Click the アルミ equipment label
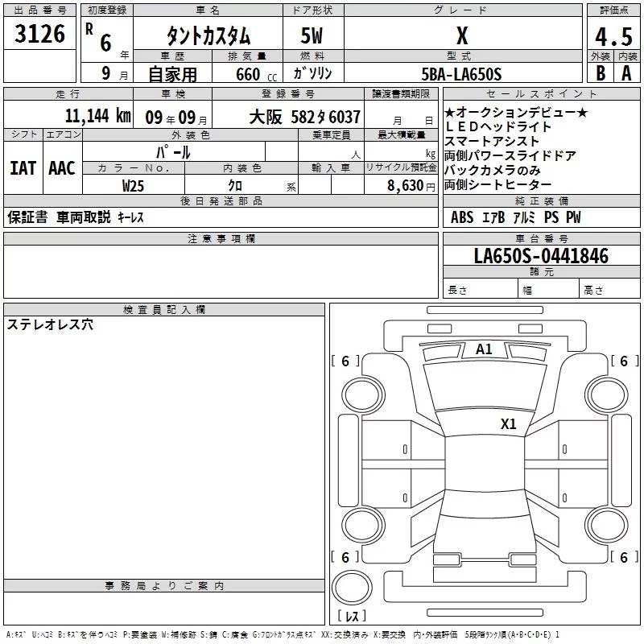Screen dimensions: 644x644 coord(524,217)
